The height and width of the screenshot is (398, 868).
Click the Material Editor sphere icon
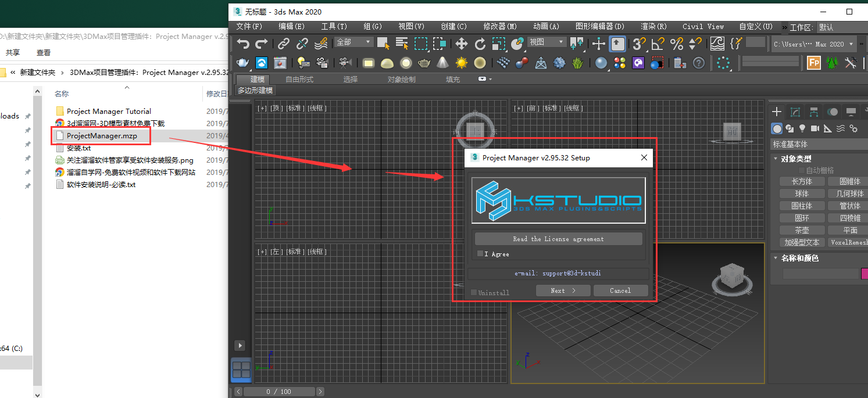(601, 63)
